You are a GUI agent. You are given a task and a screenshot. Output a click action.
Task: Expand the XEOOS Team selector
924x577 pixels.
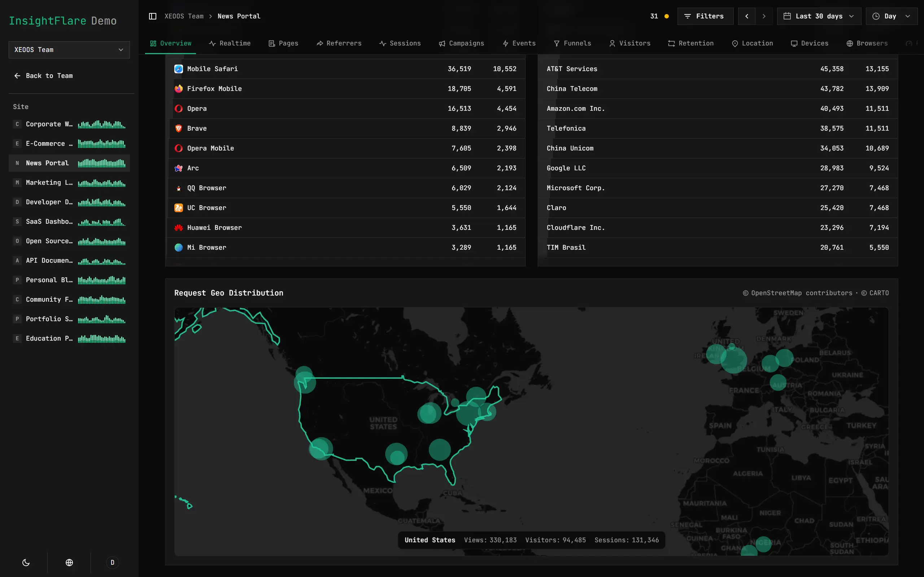pyautogui.click(x=69, y=49)
